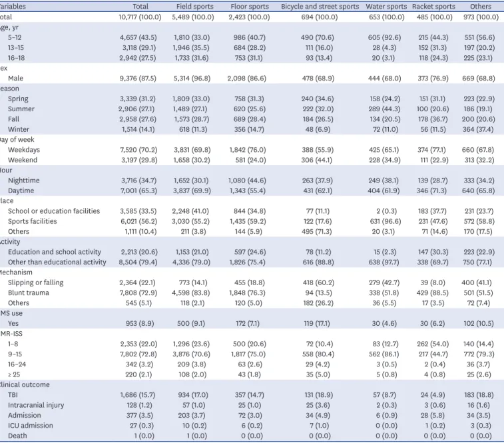Image resolution: width=504 pixels, height=443 pixels.
Task: Click racket ISS 1–8 value 262 (54.0)
Action: [433, 344]
